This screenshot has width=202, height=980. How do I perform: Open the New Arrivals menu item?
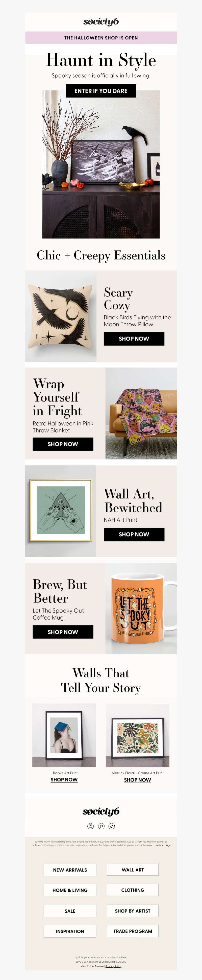pyautogui.click(x=70, y=870)
